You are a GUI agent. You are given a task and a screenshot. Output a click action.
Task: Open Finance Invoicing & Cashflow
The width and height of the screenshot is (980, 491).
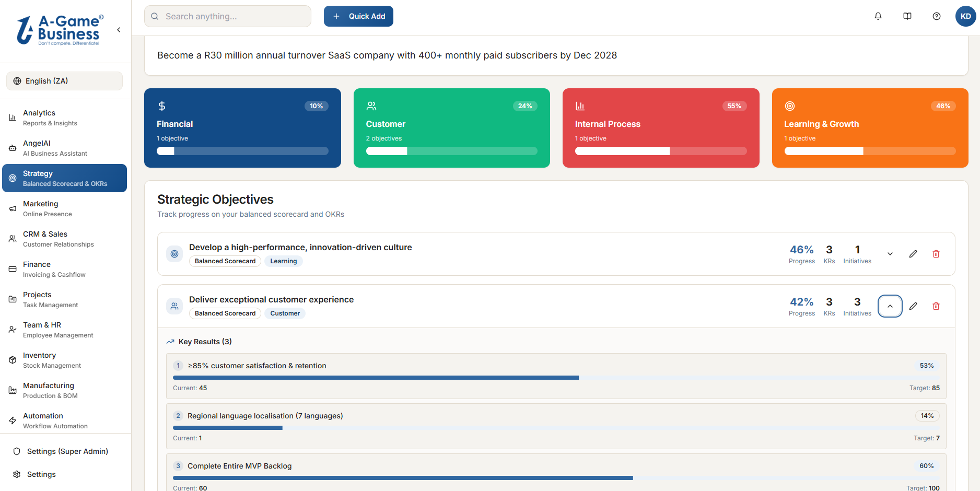click(64, 270)
